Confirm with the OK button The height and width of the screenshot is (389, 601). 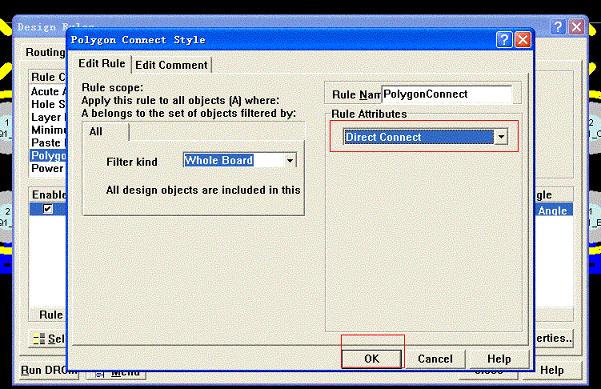tap(372, 359)
